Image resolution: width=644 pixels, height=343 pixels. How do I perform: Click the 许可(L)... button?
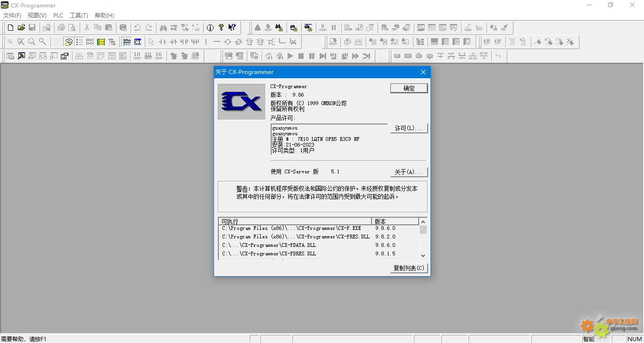(409, 128)
